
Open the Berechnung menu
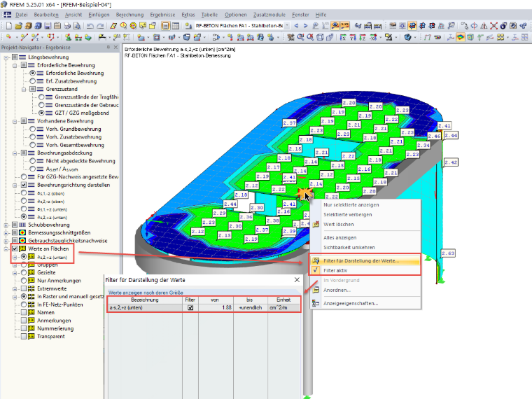129,15
